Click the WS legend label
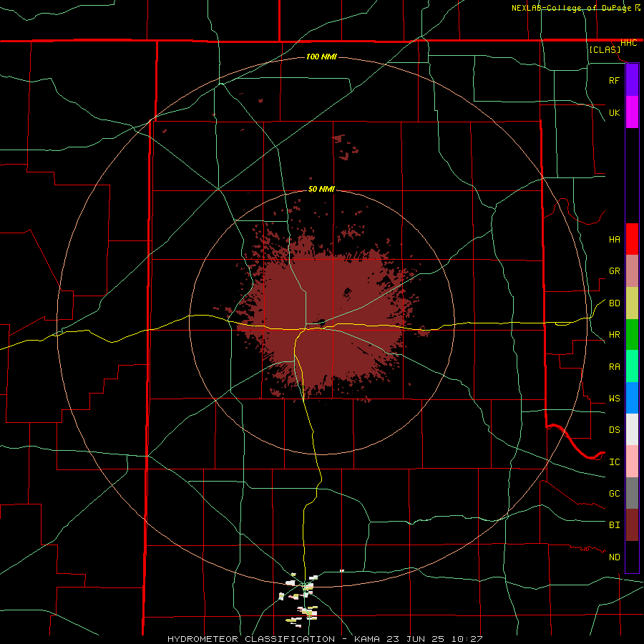Image resolution: width=644 pixels, height=644 pixels. pos(614,399)
